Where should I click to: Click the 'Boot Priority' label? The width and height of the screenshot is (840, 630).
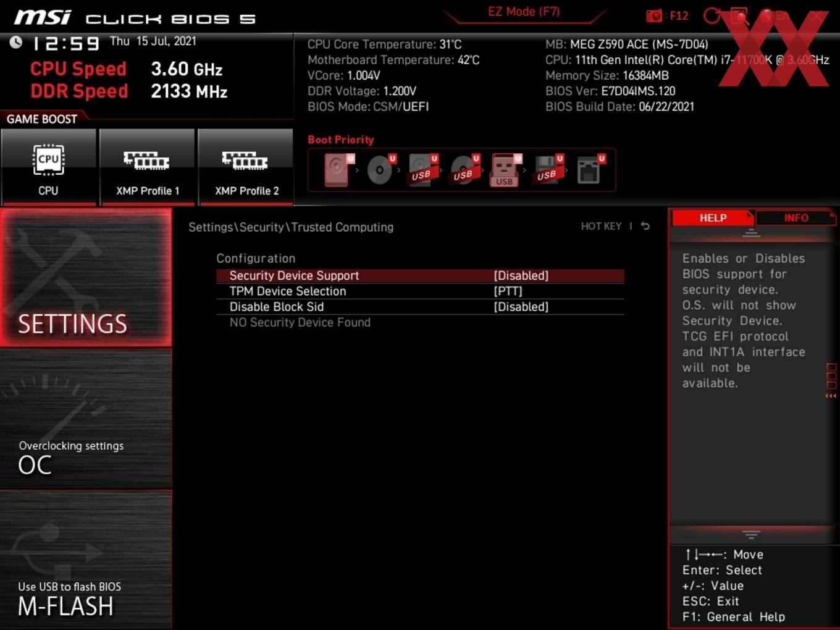coord(341,140)
